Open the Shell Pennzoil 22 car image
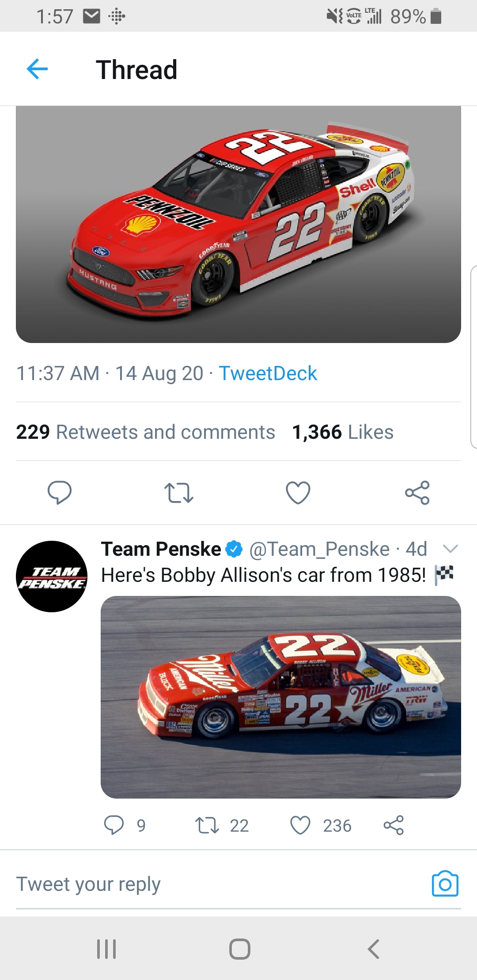Image resolution: width=477 pixels, height=980 pixels. pyautogui.click(x=238, y=224)
